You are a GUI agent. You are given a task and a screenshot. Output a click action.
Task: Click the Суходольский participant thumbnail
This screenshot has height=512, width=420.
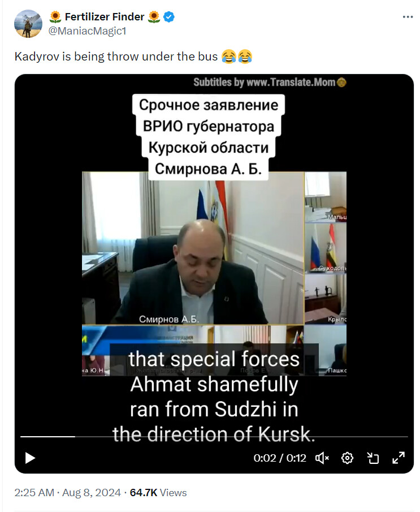[x=326, y=248]
